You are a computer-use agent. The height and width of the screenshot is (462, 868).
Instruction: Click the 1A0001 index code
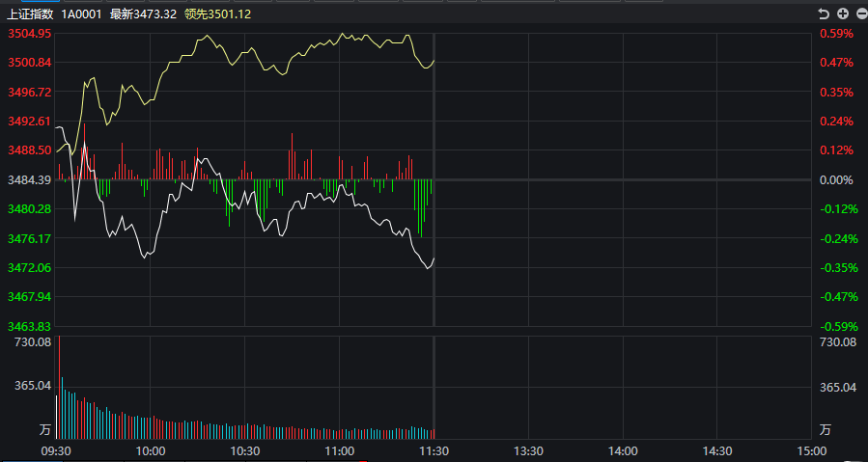(x=81, y=14)
